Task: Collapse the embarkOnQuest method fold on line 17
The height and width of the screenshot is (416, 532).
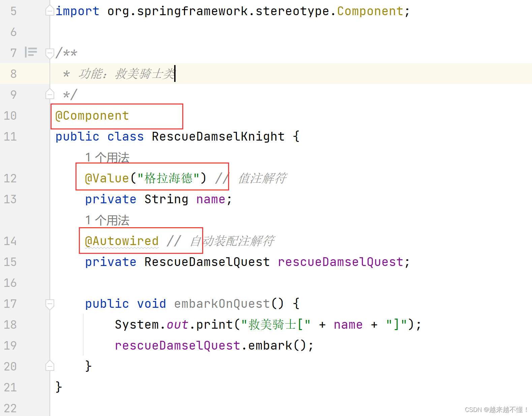Action: tap(50, 304)
